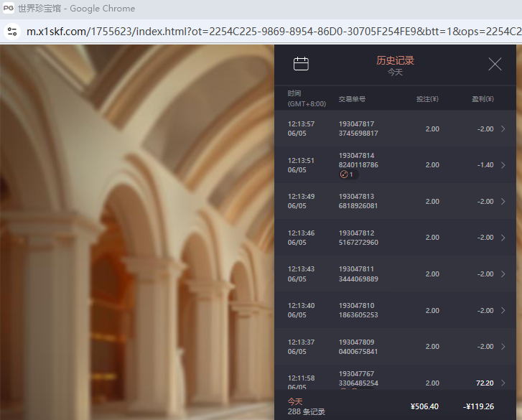Click the 今天 label in the footer
The height and width of the screenshot is (420, 522).
295,402
